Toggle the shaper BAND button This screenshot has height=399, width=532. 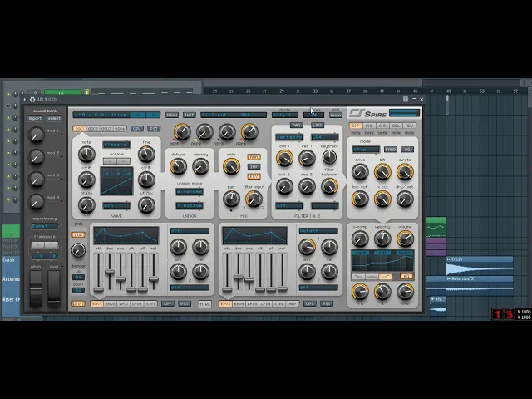point(391,150)
